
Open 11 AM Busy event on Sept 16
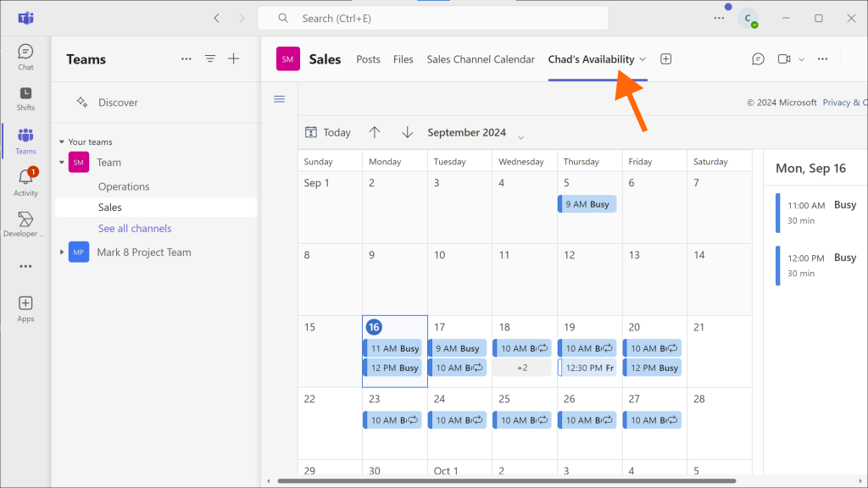(x=392, y=348)
